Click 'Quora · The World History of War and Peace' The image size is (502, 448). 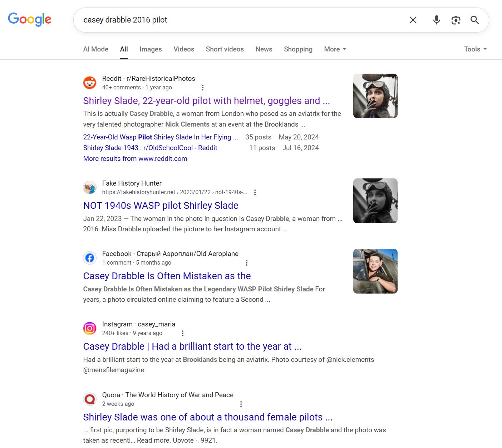[168, 395]
